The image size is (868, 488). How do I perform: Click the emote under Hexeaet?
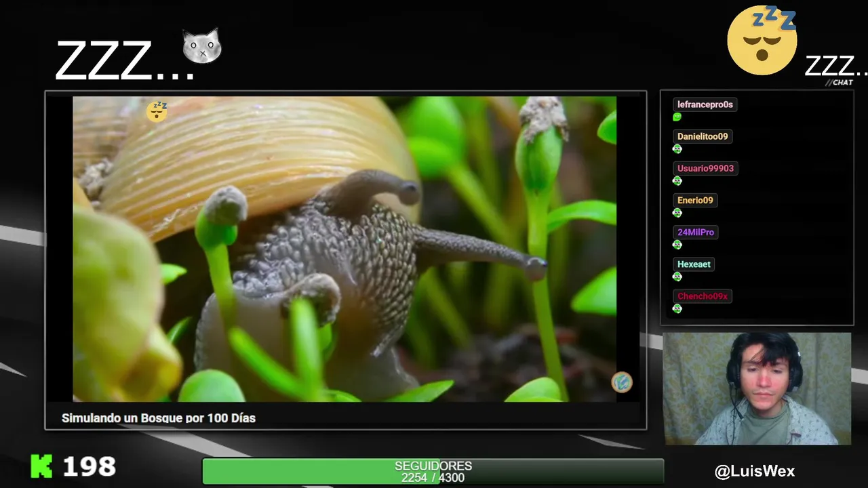pyautogui.click(x=677, y=277)
